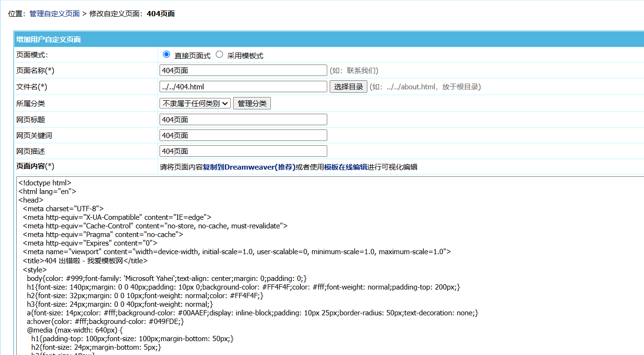Viewport: 644px width, 355px height.
Task: Place cursor on the <title> line in code
Action: [x=85, y=261]
